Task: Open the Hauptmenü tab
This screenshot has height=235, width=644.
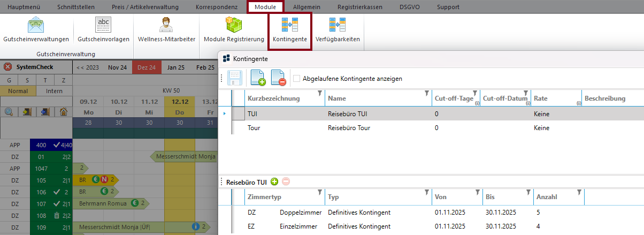Action: 24,7
